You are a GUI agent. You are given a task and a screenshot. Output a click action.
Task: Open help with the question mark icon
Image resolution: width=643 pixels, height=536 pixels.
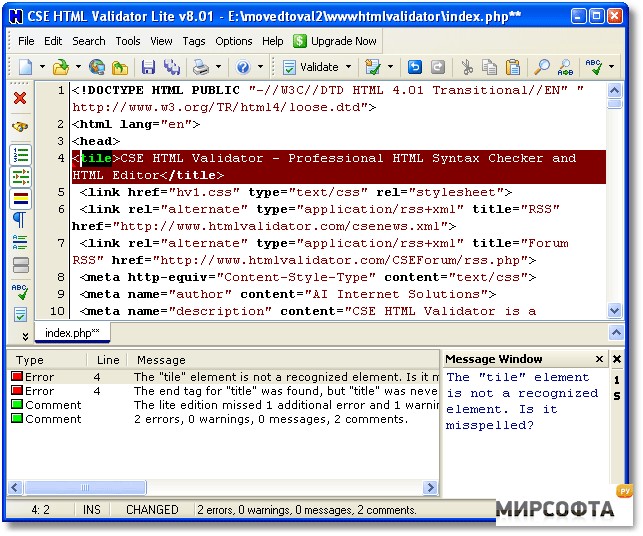243,67
